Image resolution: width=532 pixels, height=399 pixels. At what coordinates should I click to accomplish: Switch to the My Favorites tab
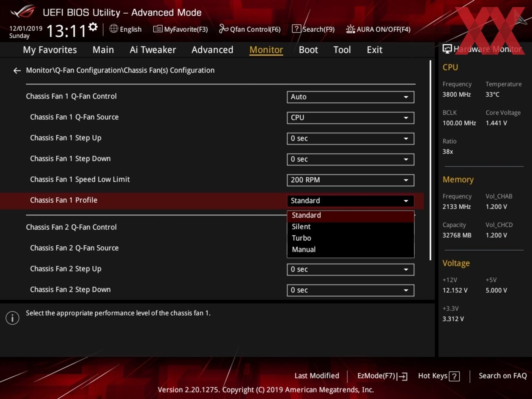[50, 50]
